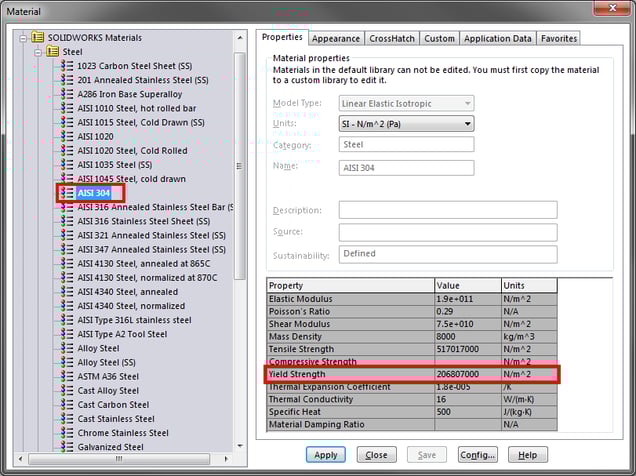Click the Property column header
This screenshot has width=636, height=476.
point(350,285)
